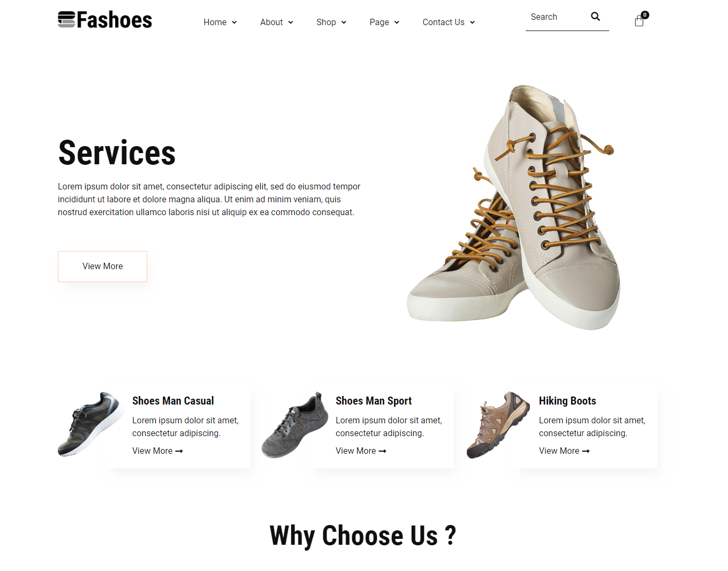The height and width of the screenshot is (571, 728).
Task: Open the shopping cart bag icon
Action: (639, 21)
